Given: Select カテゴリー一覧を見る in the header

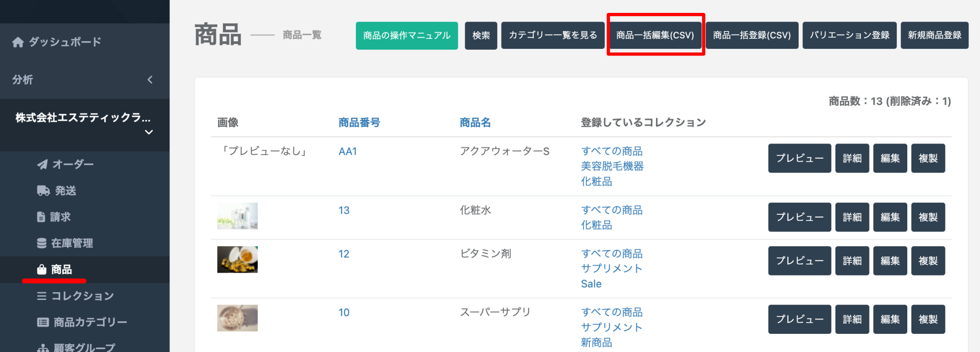Looking at the screenshot, I should (553, 35).
